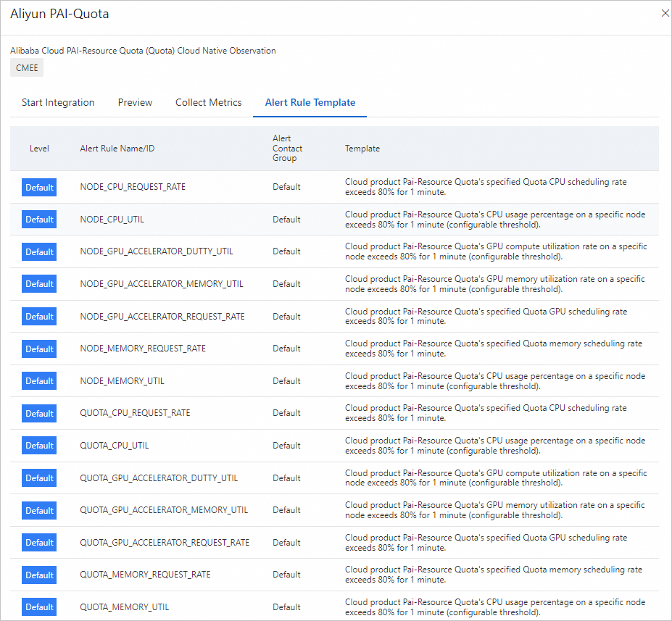Viewport: 672px width, 621px height.
Task: Click the Default level badge for QUOTA_GPU_ACCELERATOR_REQUEST_RATE
Action: tap(39, 543)
